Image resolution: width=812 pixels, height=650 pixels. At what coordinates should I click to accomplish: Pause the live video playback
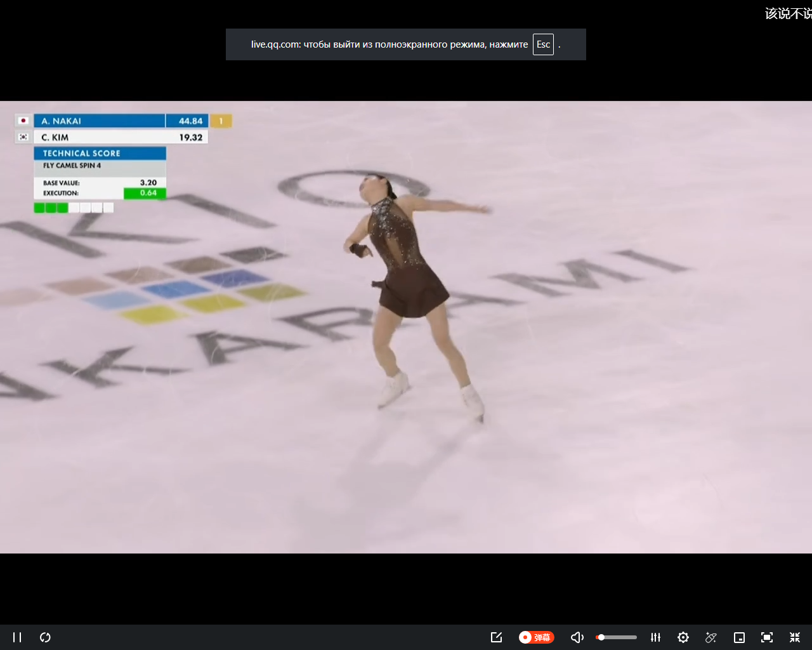[x=17, y=637]
